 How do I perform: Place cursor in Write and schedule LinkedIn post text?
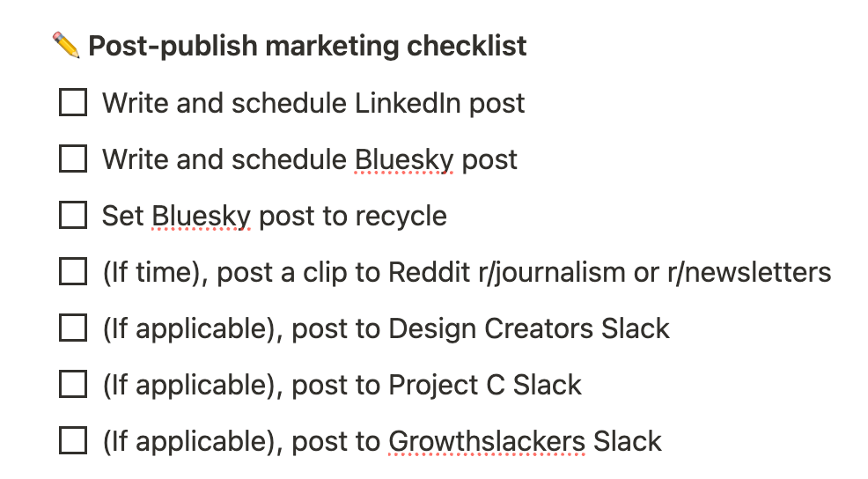point(313,104)
